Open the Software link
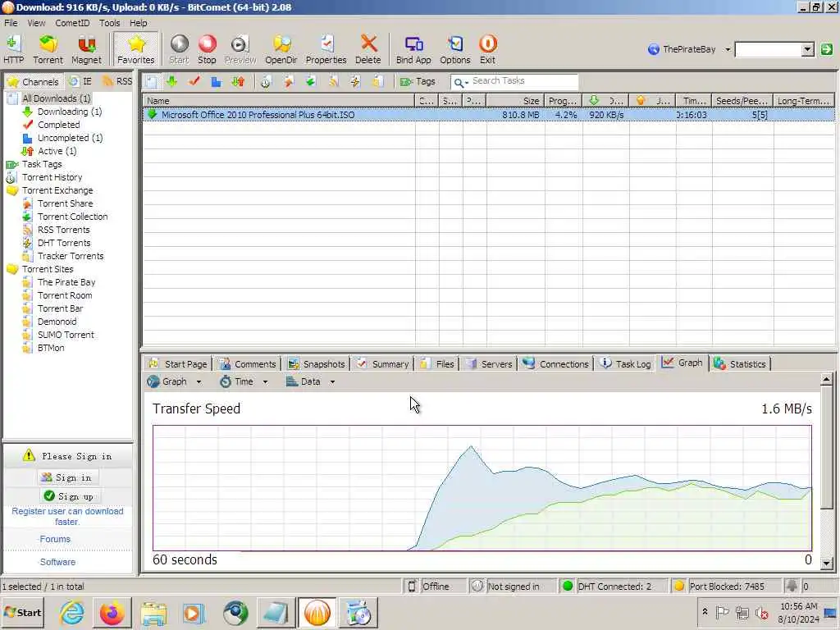Viewport: 840px width, 630px height. 57,562
